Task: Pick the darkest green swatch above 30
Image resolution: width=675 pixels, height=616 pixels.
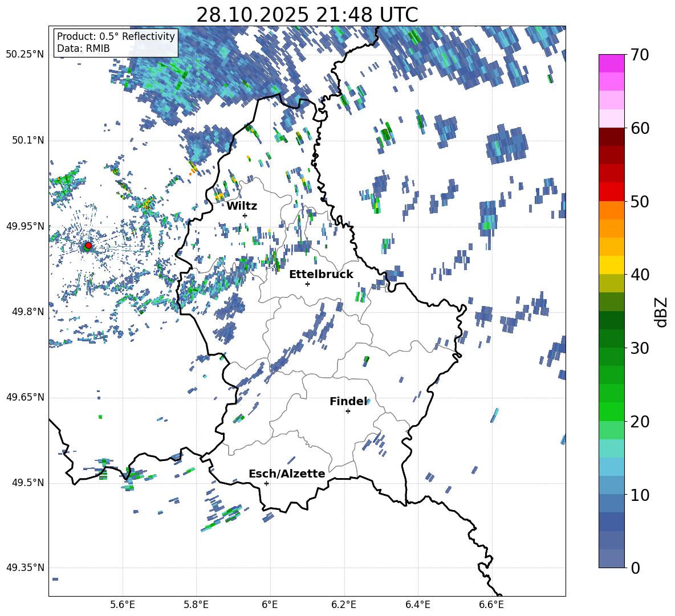Action: (611, 320)
